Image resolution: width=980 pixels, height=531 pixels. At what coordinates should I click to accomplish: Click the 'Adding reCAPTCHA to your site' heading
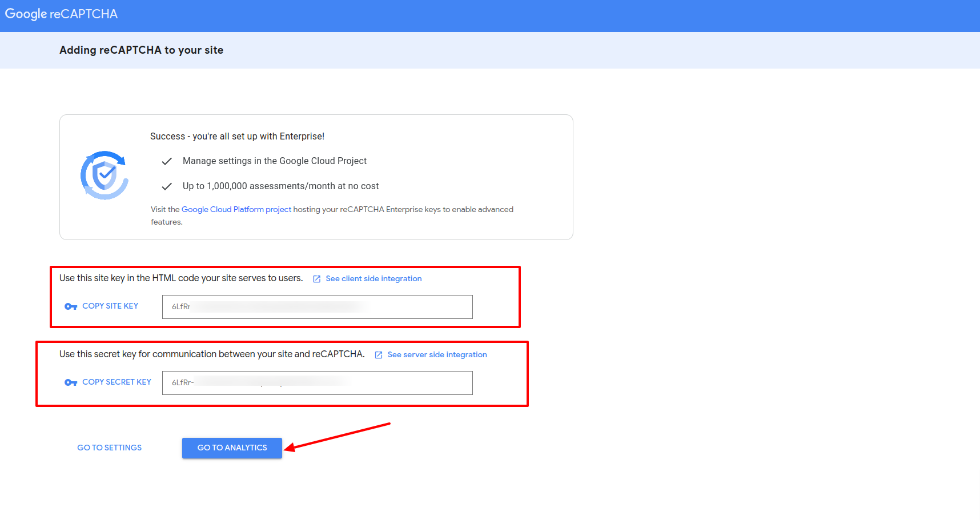pos(142,50)
